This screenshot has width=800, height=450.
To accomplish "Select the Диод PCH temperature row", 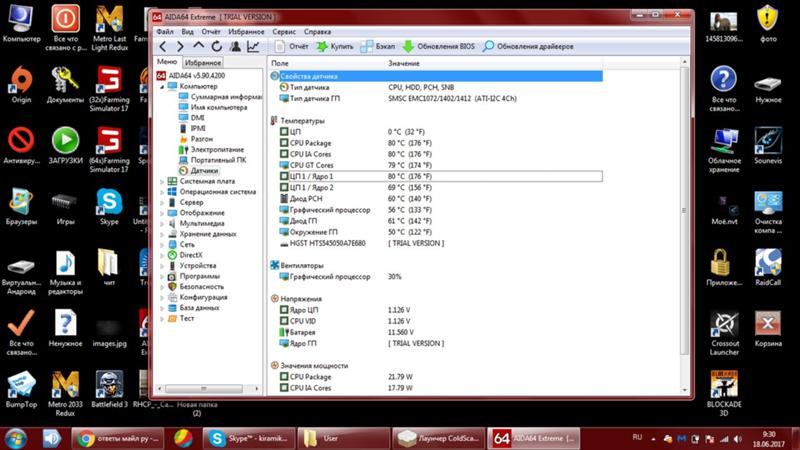I will pos(436,198).
